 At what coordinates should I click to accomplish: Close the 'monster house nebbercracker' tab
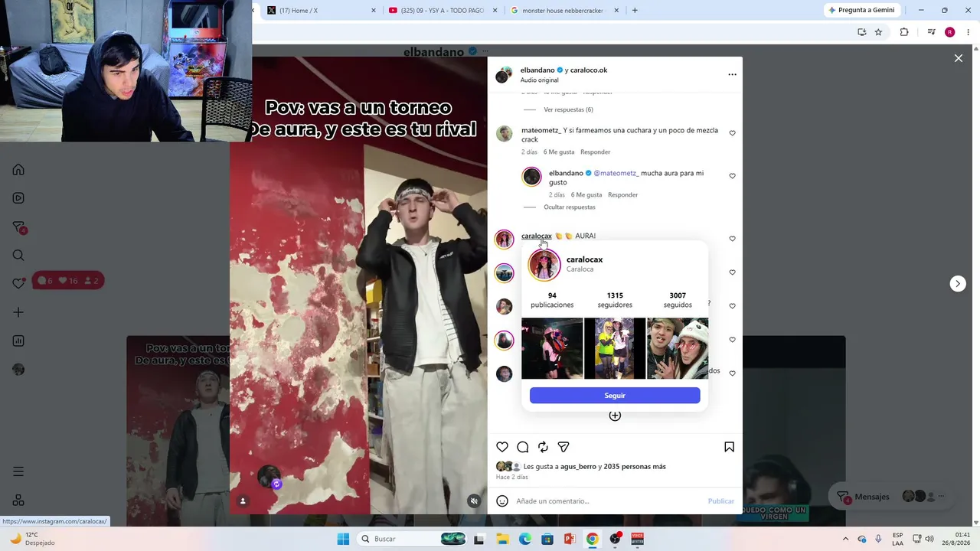(x=618, y=11)
